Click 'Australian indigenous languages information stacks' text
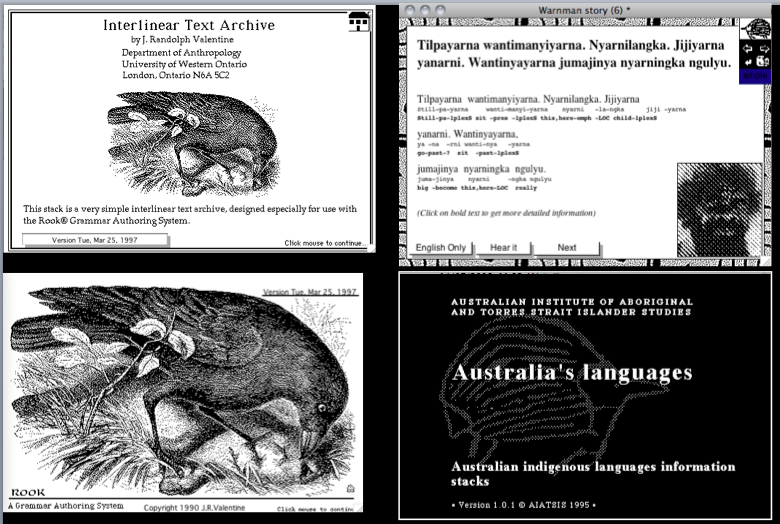The height and width of the screenshot is (524, 780). point(593,474)
